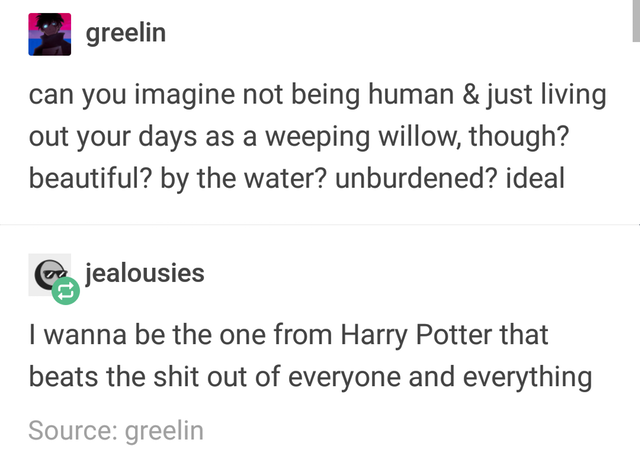
Task: Click the 'I wanna be' comment line
Action: click(x=288, y=336)
